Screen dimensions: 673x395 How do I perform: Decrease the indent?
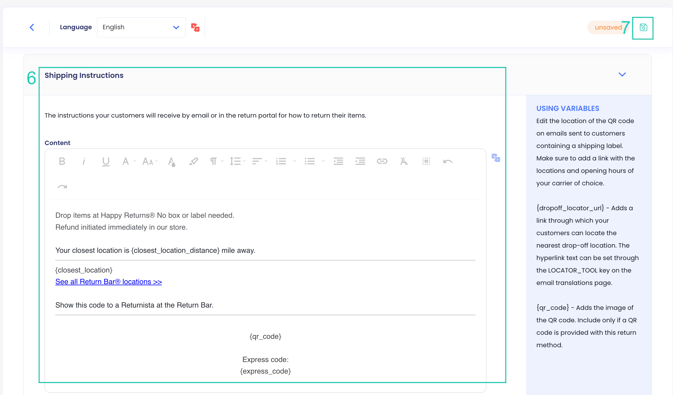pos(338,161)
